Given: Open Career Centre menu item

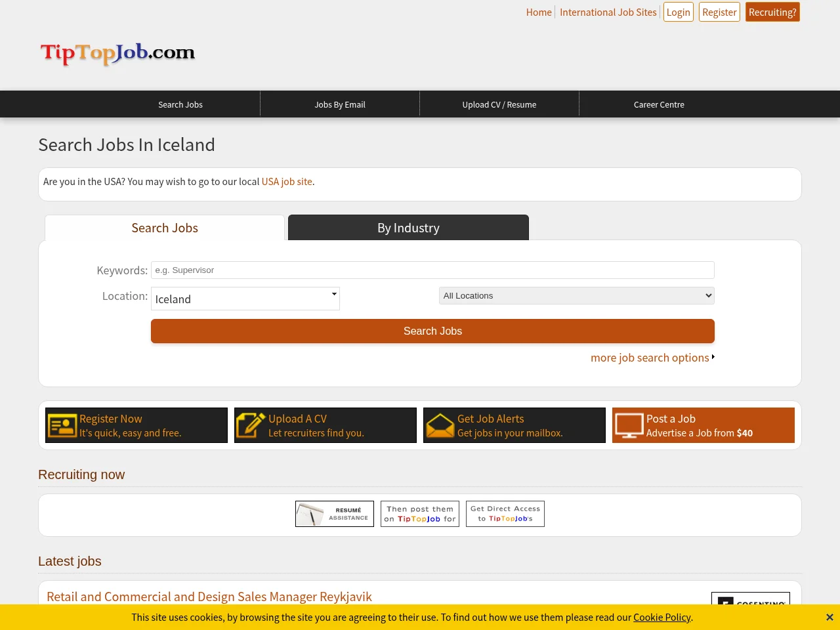Looking at the screenshot, I should [659, 104].
